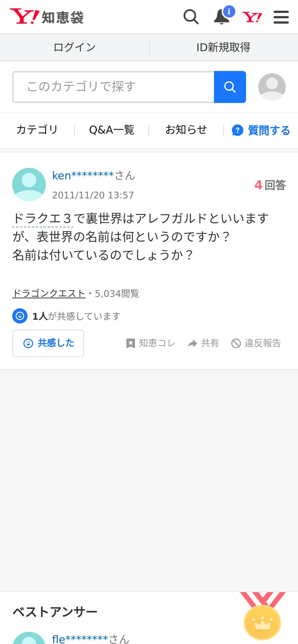The image size is (298, 644).
Task: Click the 知恵コレ bookmark icon
Action: pos(131,343)
